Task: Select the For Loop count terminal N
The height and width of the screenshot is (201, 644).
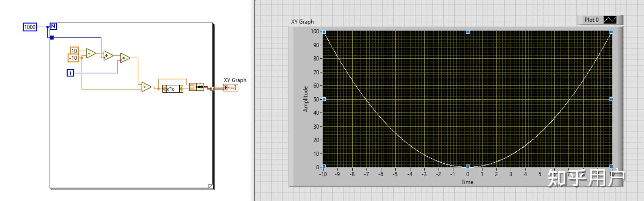Action: pos(54,27)
